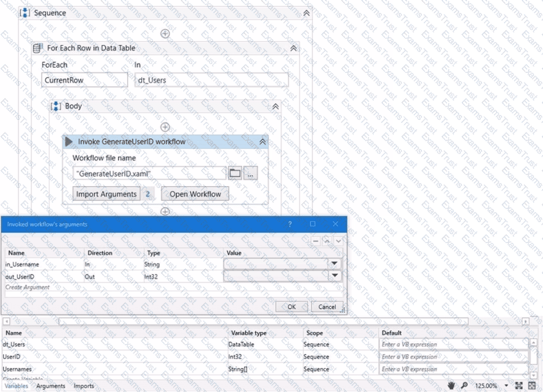Collapse the Invoke GenerateUserID workflow activity
This screenshot has height=392, width=543.
pos(262,142)
